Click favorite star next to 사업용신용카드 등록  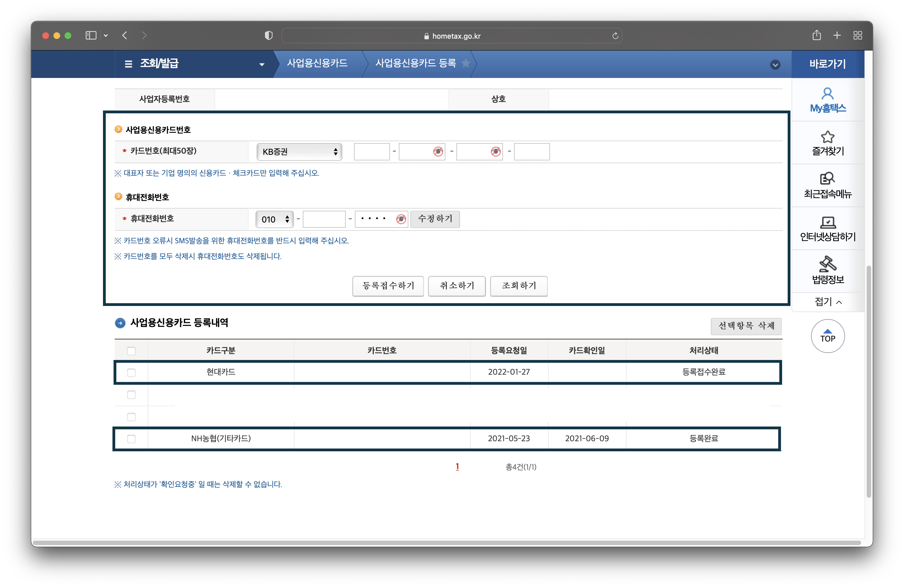point(465,63)
